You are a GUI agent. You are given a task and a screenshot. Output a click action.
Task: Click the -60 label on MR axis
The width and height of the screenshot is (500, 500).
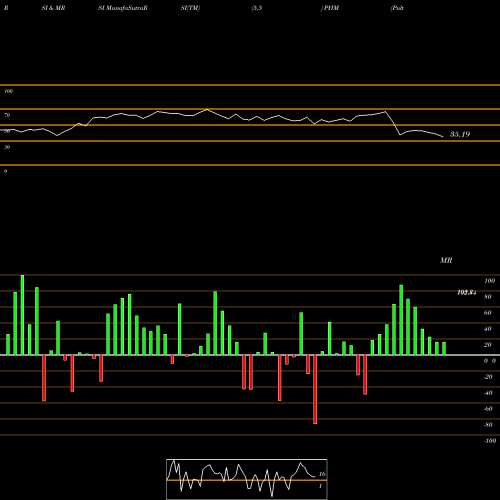click(x=488, y=409)
